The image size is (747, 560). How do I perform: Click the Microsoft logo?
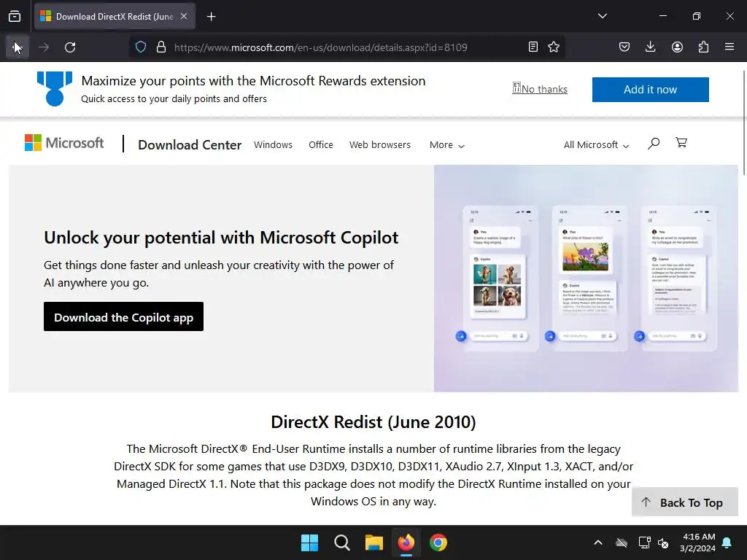[x=64, y=142]
